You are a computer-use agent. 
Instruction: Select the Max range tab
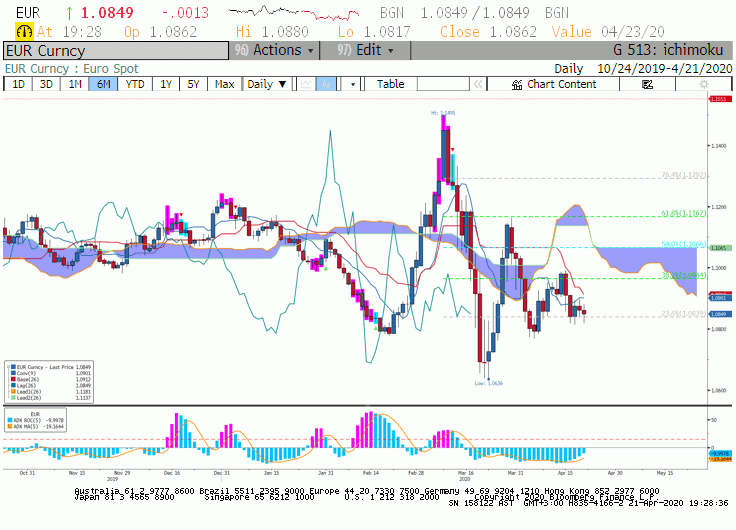pos(224,84)
